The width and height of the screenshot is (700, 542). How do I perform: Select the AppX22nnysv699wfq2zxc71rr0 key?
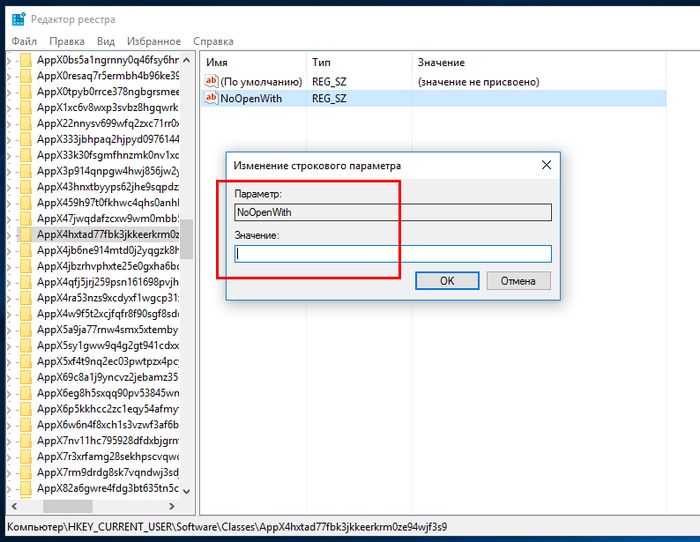pos(108,123)
